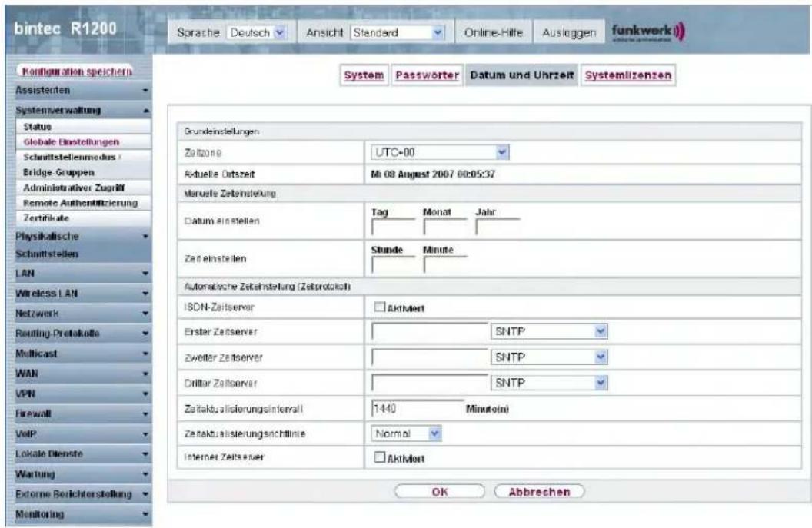Expand the LAN menu section
The height and width of the screenshot is (528, 812).
click(x=82, y=273)
